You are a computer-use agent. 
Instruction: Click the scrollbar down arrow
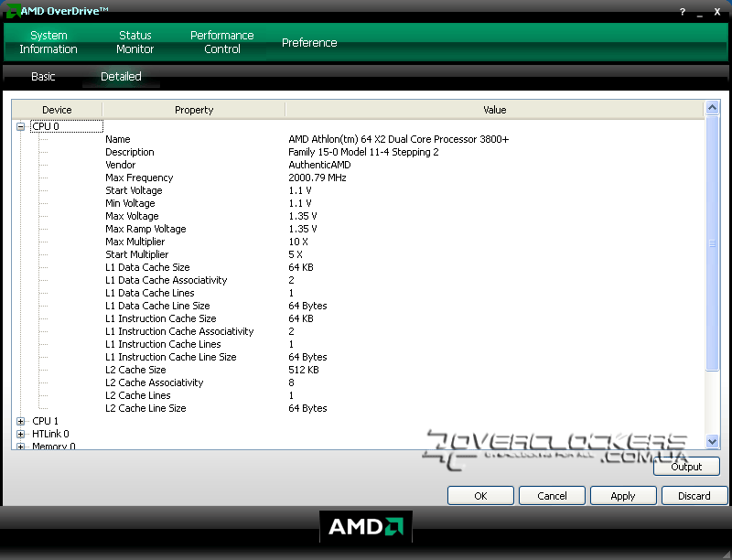click(x=712, y=441)
